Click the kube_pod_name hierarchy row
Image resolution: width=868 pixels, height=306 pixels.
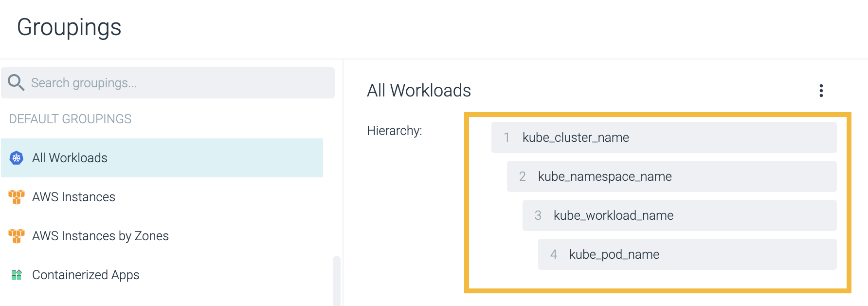687,254
